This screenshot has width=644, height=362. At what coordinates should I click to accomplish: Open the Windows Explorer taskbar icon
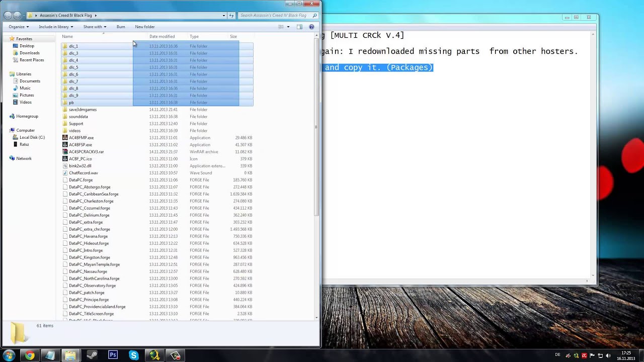point(70,355)
